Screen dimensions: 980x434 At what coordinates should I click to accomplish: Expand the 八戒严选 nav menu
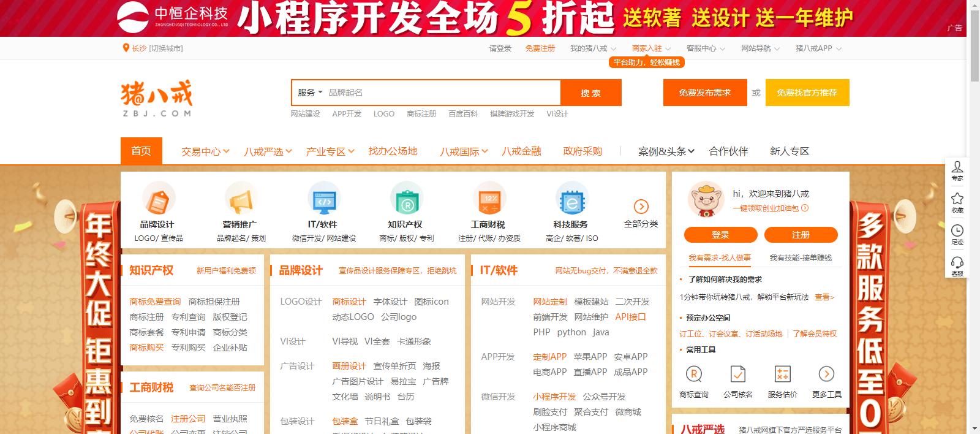point(268,151)
